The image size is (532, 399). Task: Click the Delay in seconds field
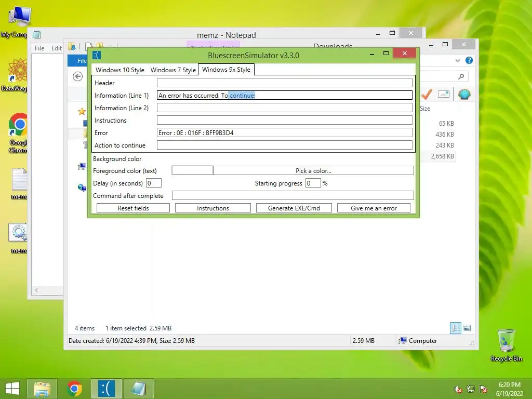coord(154,183)
